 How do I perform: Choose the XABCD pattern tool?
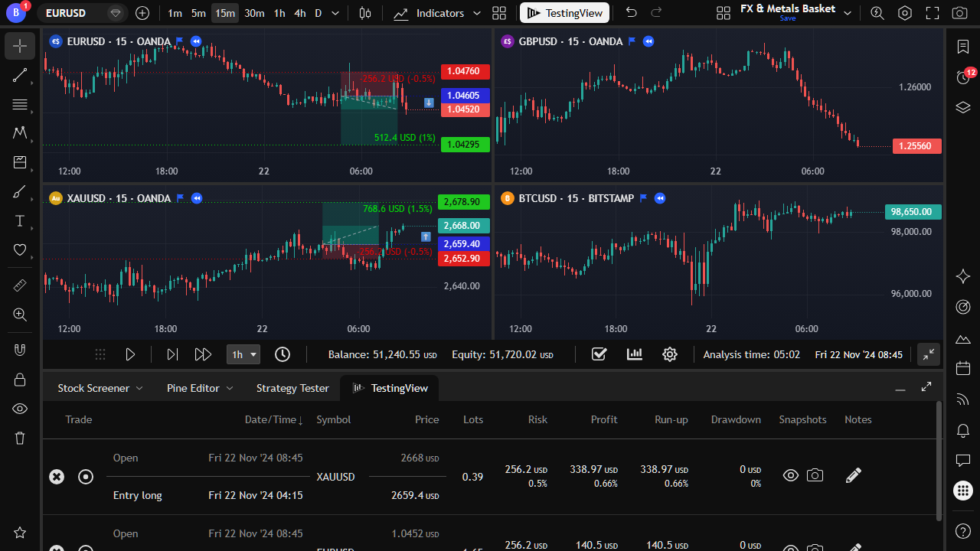20,133
